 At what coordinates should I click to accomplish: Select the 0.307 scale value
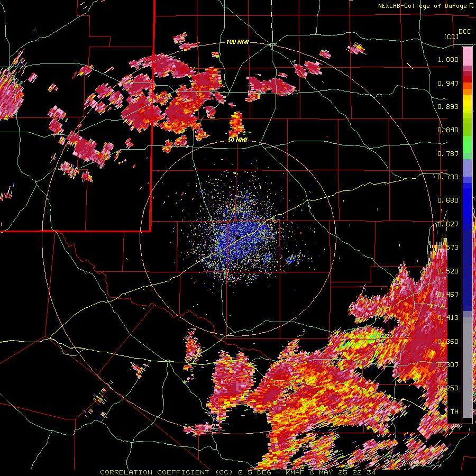[448, 364]
